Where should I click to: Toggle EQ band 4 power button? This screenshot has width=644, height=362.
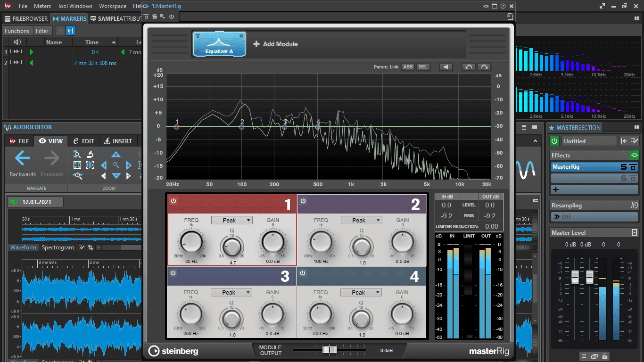click(x=303, y=273)
